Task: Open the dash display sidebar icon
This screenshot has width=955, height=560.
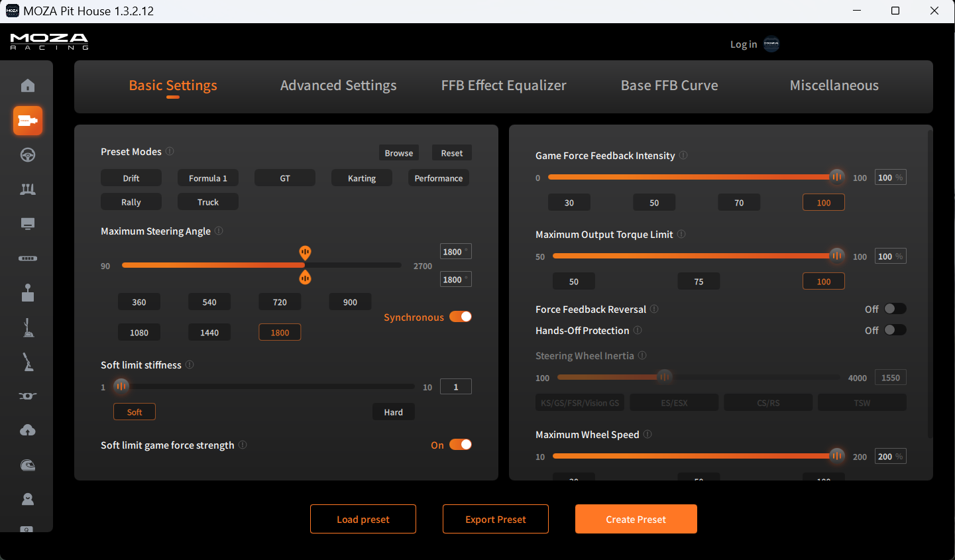Action: (x=28, y=224)
